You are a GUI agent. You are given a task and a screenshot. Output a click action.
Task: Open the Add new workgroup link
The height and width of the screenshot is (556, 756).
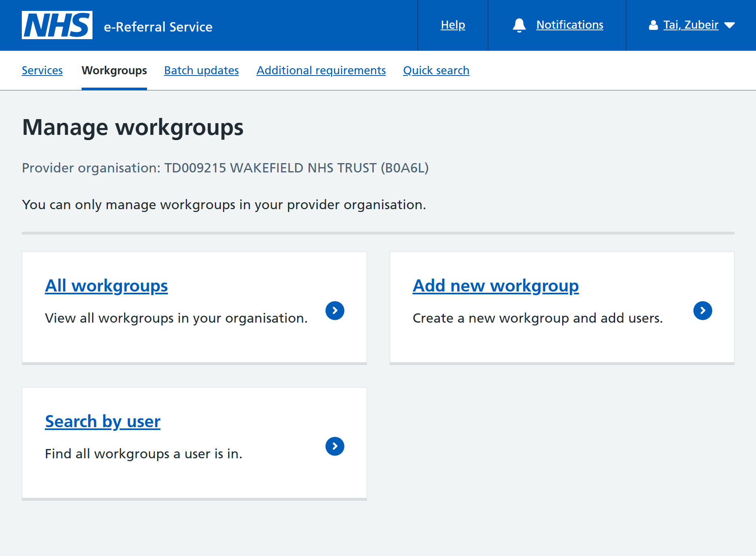coord(496,285)
